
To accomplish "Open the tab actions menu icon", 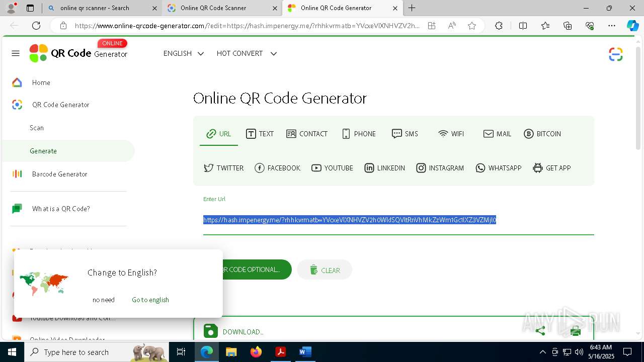I will coord(30,8).
